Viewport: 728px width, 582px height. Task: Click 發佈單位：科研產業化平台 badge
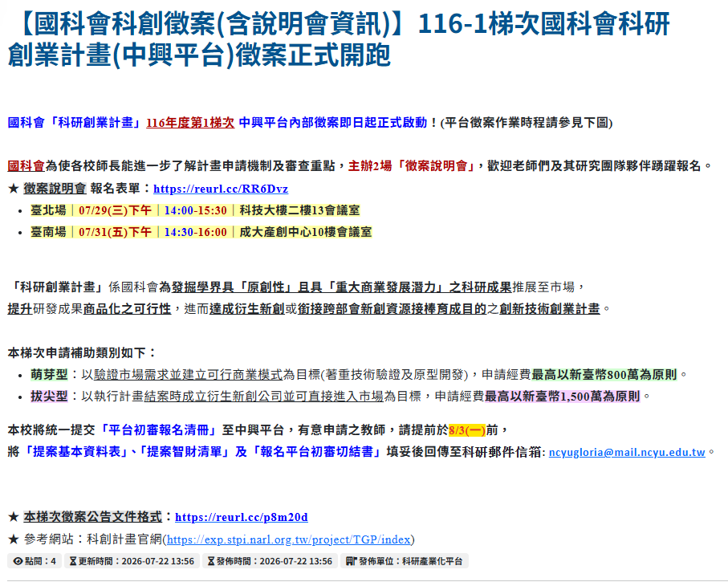click(x=405, y=561)
